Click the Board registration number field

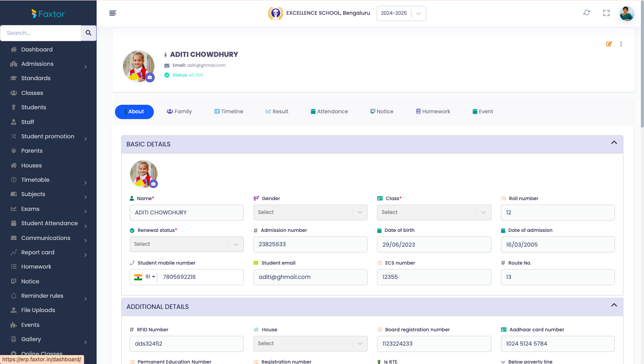point(434,344)
